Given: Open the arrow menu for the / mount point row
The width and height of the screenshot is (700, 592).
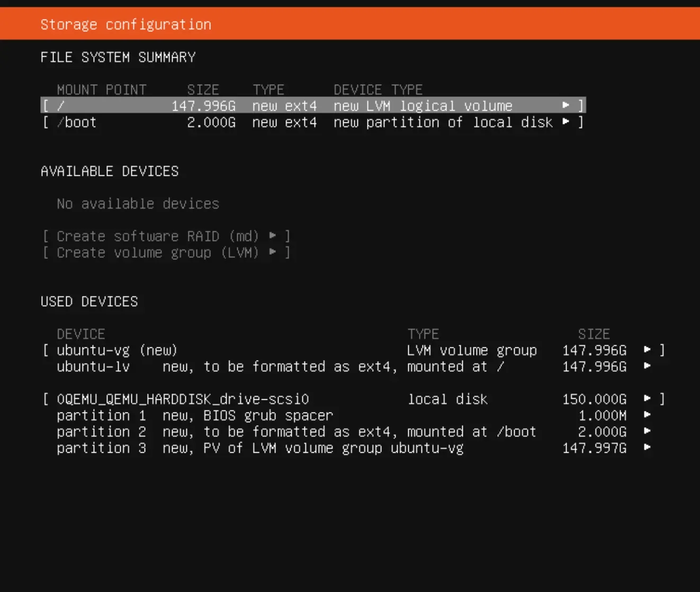Looking at the screenshot, I should click(566, 105).
